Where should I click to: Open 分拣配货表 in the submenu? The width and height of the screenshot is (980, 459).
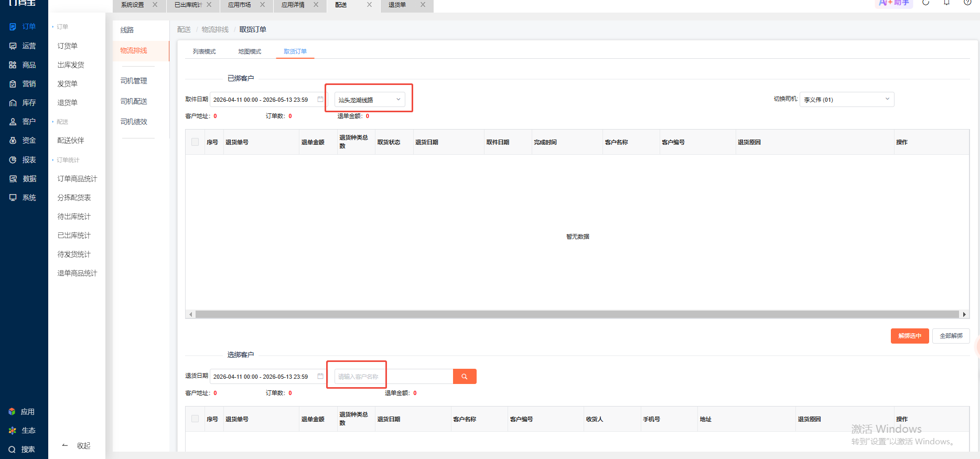(x=74, y=198)
